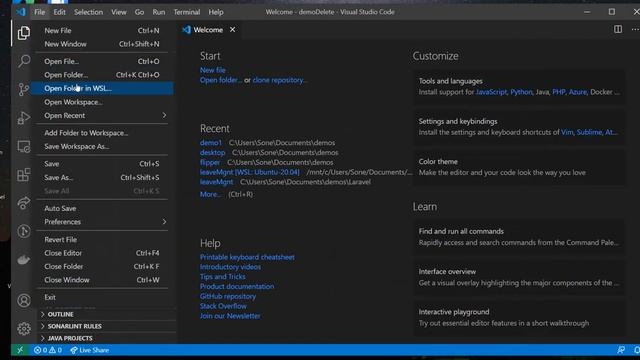Split the editor right
Viewport: 640px width, 360px height.
(x=618, y=29)
